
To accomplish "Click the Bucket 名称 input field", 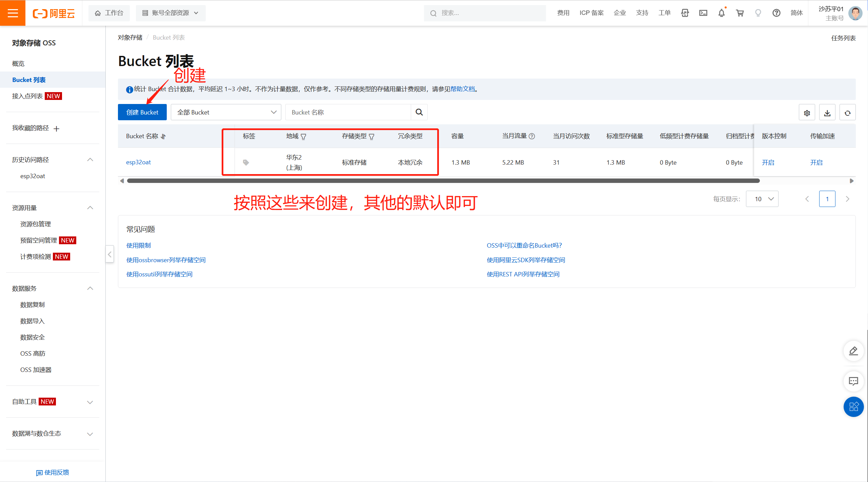I will click(348, 112).
